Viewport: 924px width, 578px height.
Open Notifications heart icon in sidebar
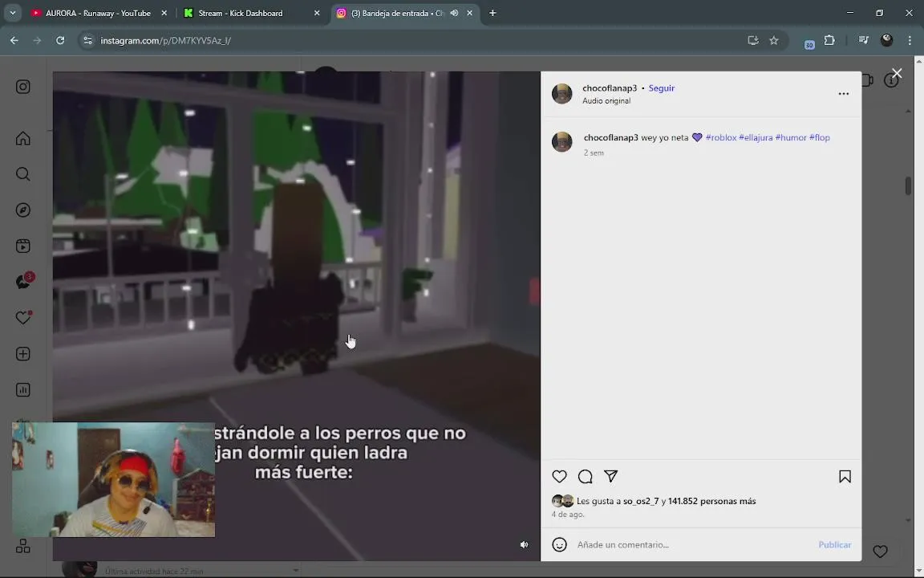click(23, 317)
